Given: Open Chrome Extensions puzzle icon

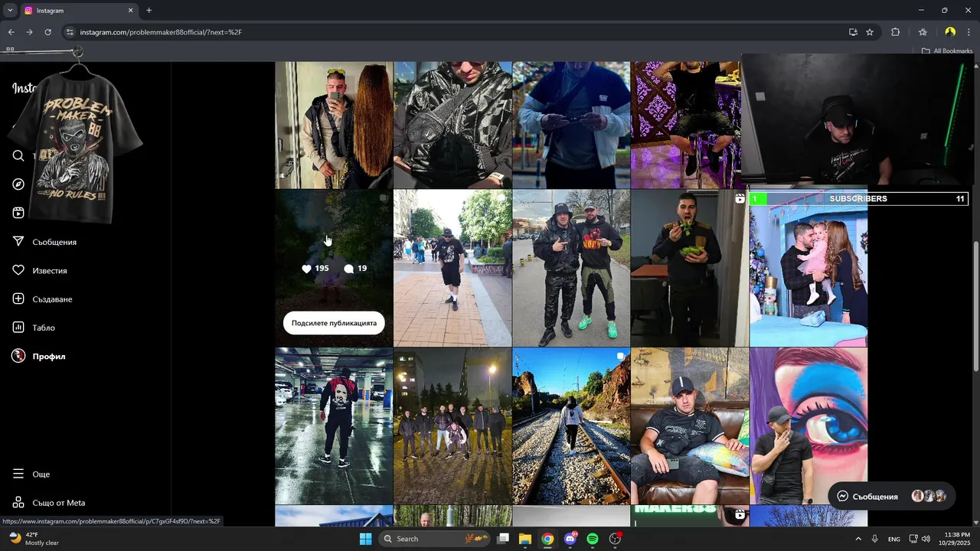Looking at the screenshot, I should (x=895, y=32).
